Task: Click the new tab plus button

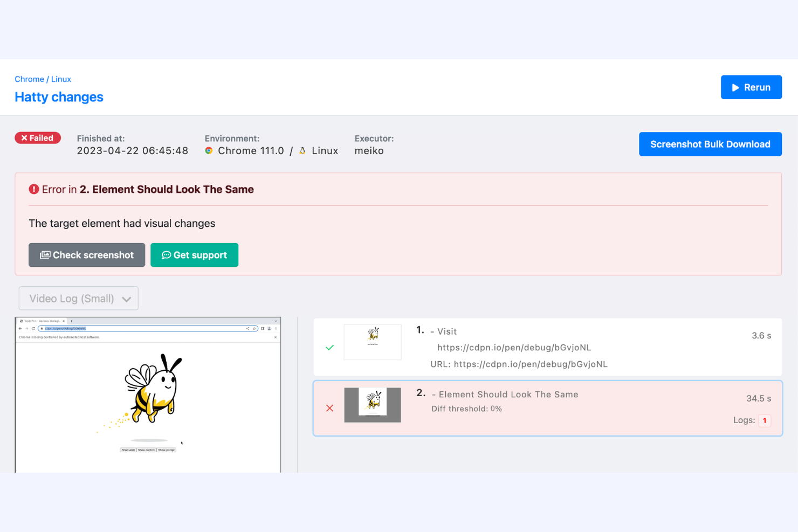Action: click(72, 320)
